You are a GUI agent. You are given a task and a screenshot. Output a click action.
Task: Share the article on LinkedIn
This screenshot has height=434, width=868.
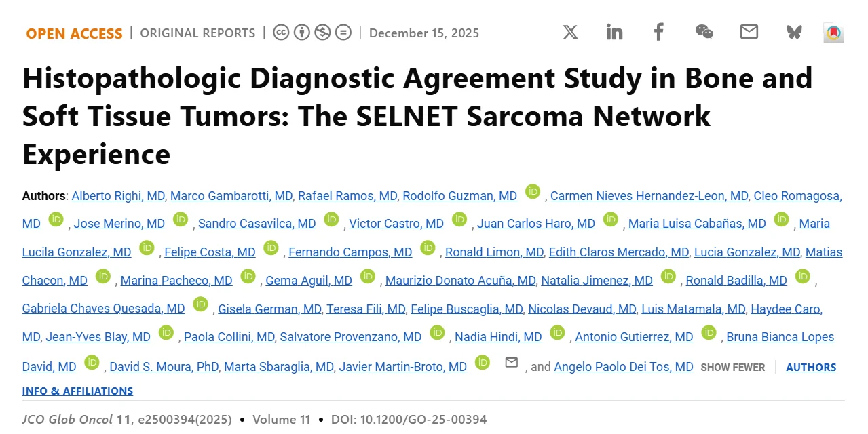(614, 32)
